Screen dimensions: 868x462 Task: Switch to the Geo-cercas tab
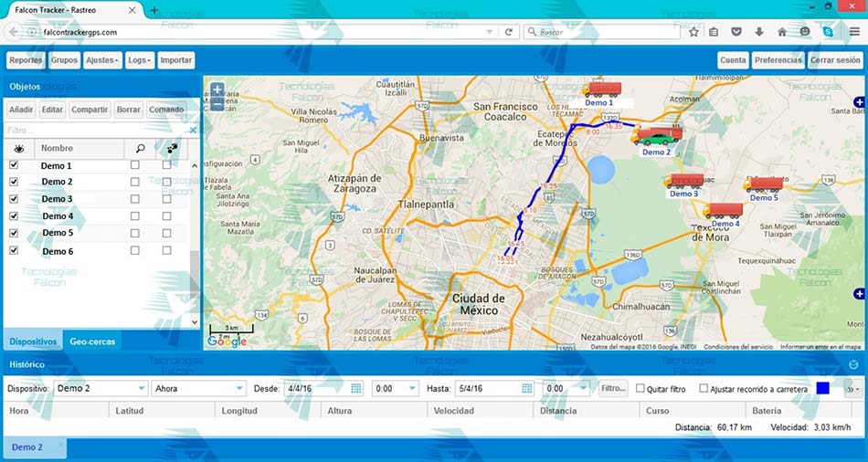92,341
